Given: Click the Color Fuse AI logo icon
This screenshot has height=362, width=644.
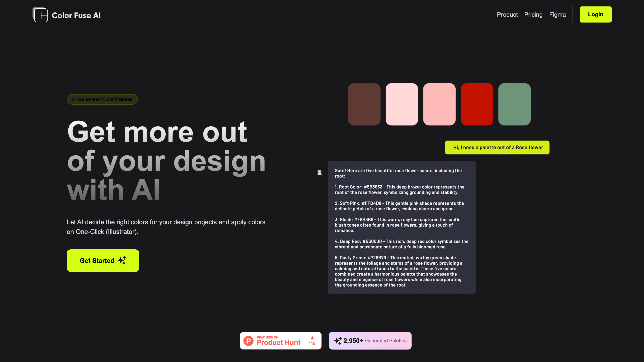Looking at the screenshot, I should [41, 15].
